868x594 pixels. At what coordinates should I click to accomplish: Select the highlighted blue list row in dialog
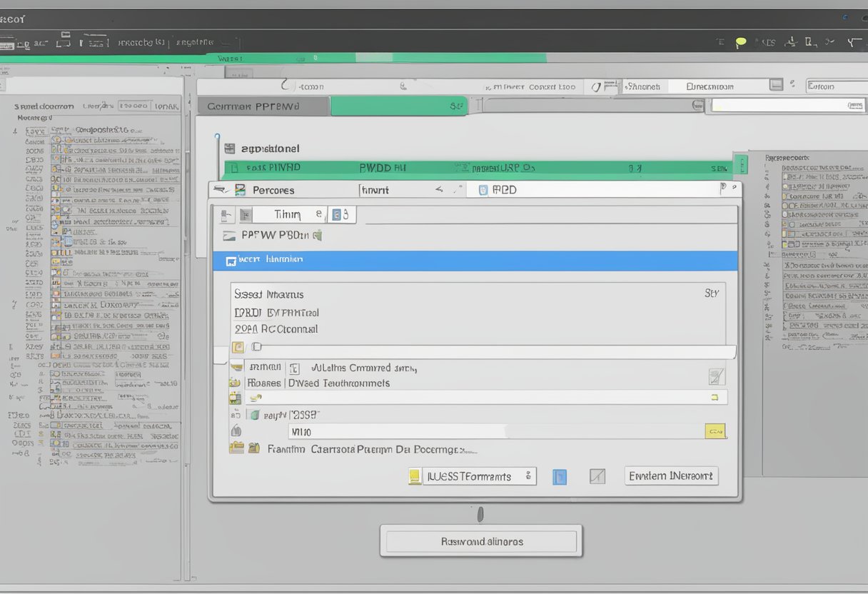[x=475, y=260]
